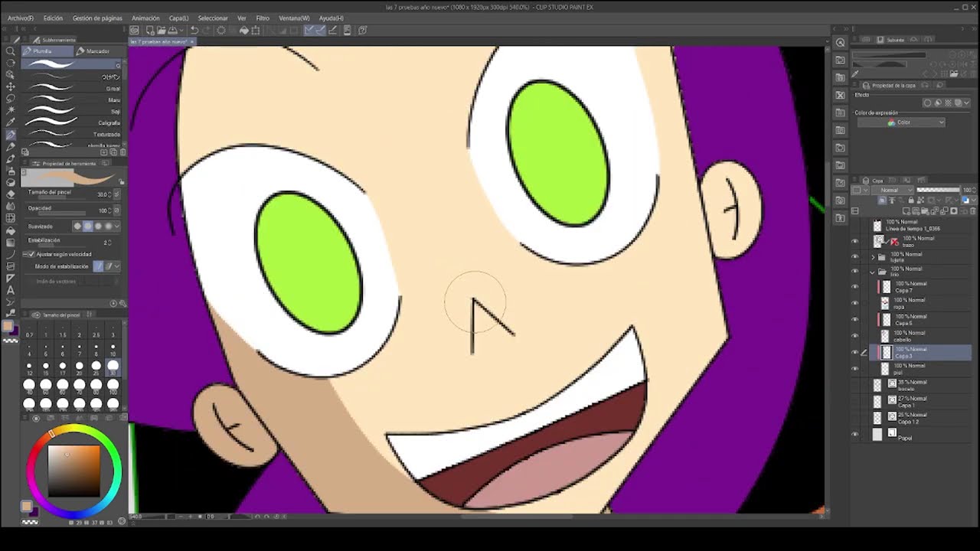This screenshot has width=980, height=551.
Task: Click the Redo arrow in command bar
Action: 207,31
